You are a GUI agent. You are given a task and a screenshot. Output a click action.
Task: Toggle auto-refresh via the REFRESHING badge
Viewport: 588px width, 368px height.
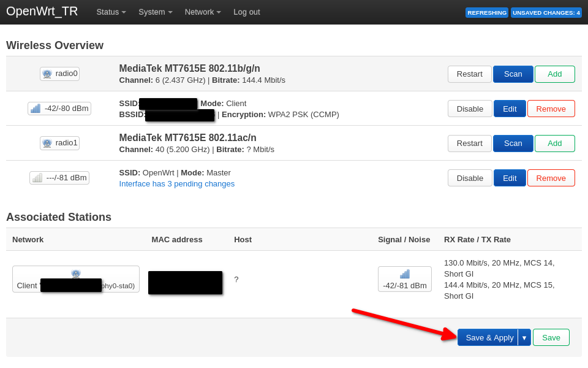[x=486, y=12]
